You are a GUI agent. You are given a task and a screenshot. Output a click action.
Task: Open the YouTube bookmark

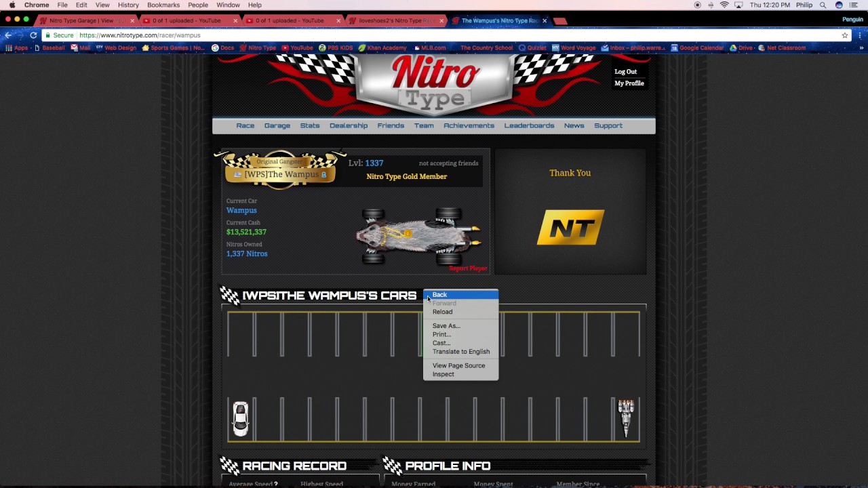click(x=297, y=48)
